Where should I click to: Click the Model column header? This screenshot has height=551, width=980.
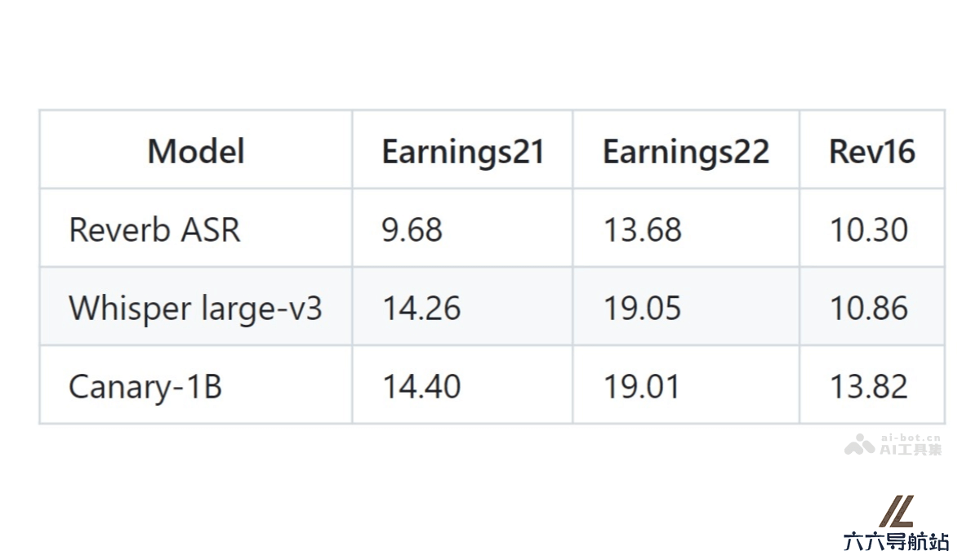[x=196, y=151]
